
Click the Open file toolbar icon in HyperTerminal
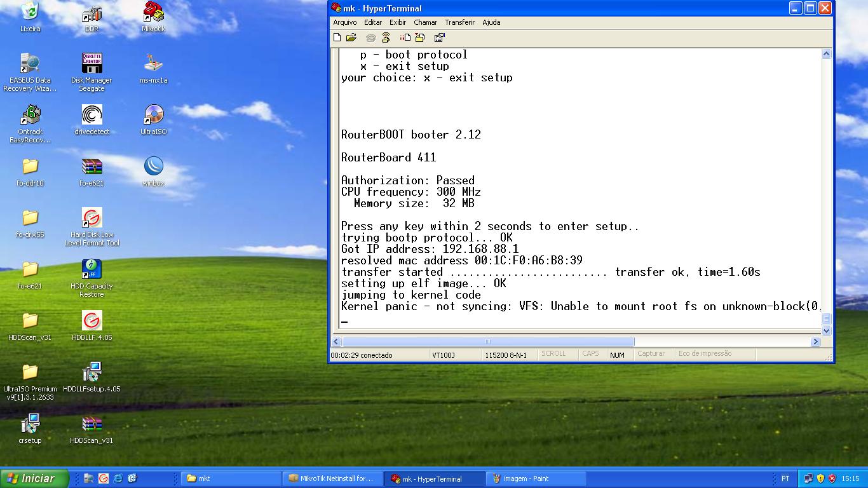[x=351, y=37]
